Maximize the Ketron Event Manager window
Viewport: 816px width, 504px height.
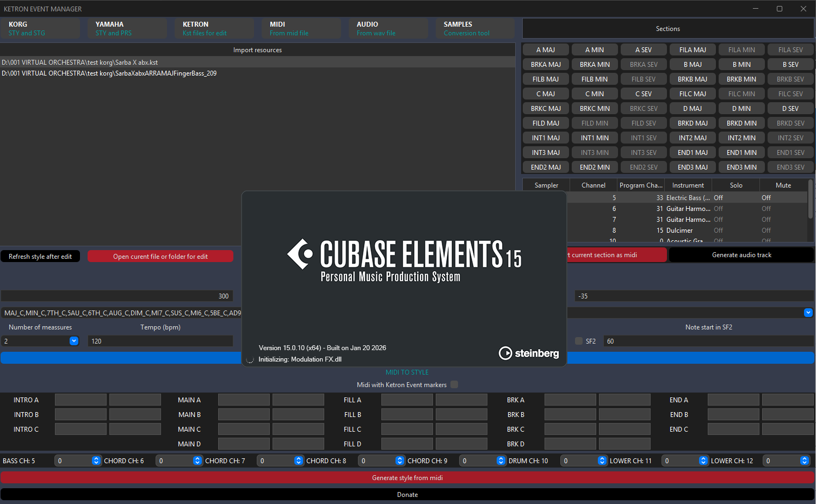[779, 9]
